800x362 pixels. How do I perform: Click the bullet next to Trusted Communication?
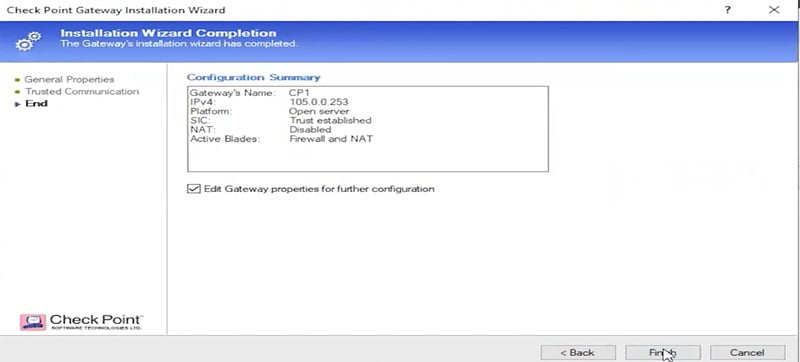[x=17, y=92]
